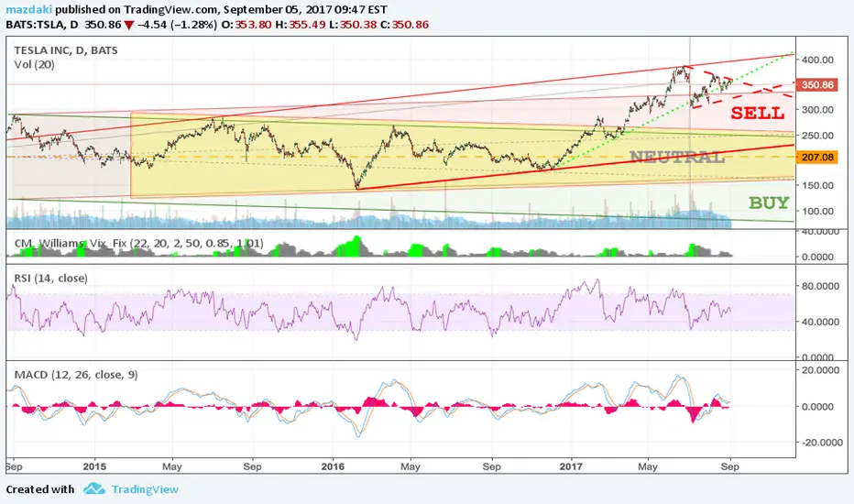Viewport: 854px width, 504px height.
Task: Click the 'BATS:TSLA, D' symbol text
Action: tap(41, 25)
